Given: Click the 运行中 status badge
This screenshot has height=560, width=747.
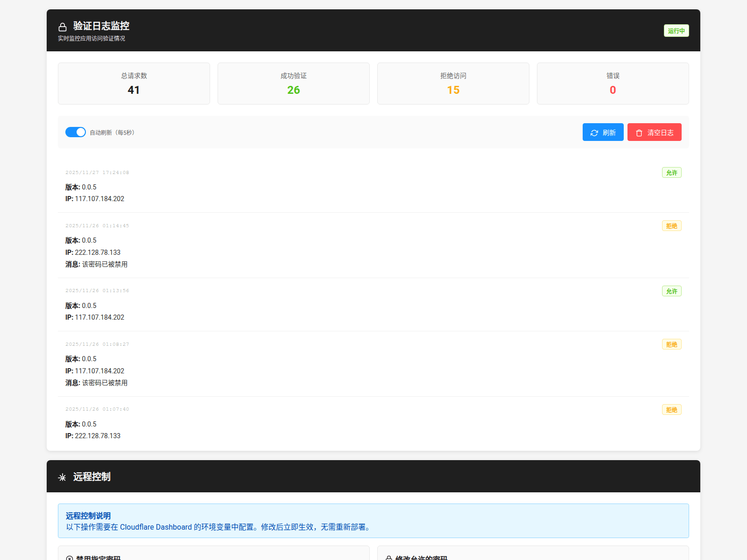Looking at the screenshot, I should [x=677, y=31].
